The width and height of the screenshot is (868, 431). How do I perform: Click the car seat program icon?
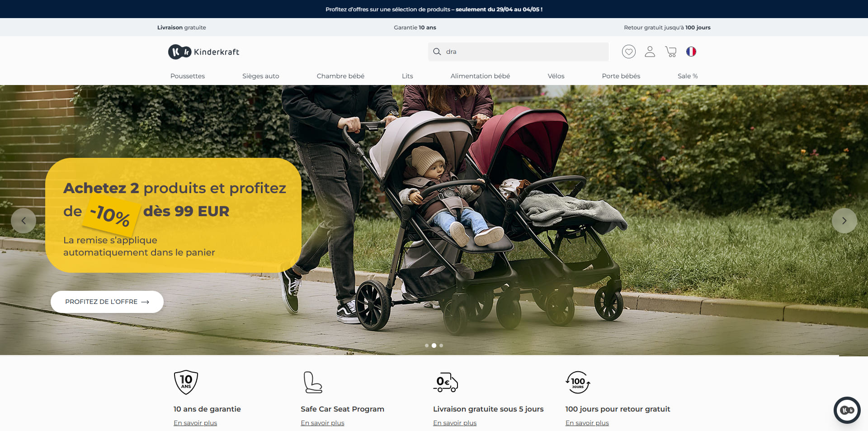point(313,382)
